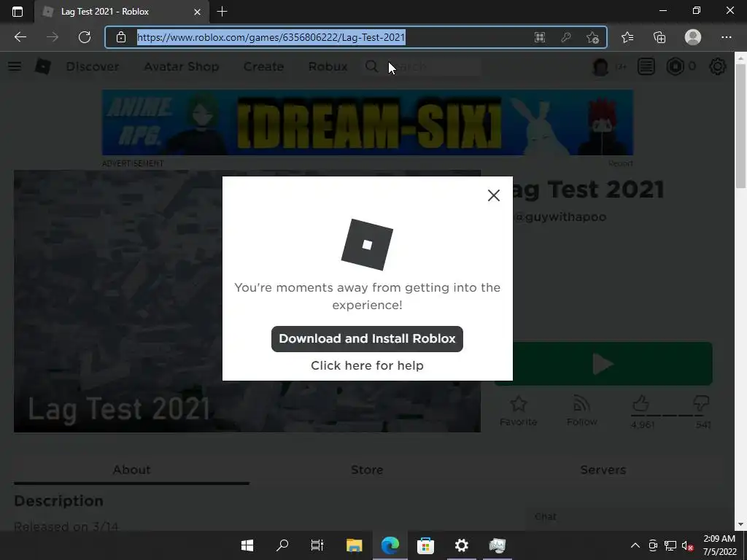The height and width of the screenshot is (560, 747).
Task: Open Settings app from taskbar
Action: (x=461, y=545)
